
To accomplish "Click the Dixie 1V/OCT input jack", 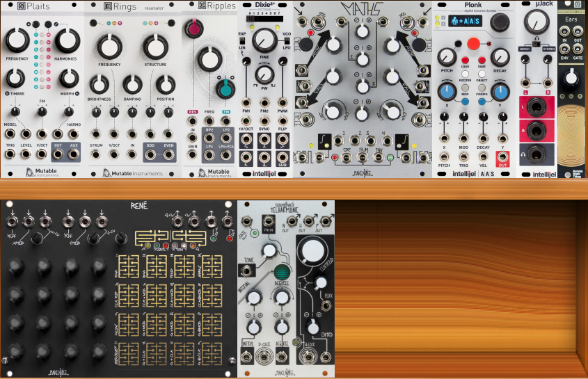I will pos(246,121).
